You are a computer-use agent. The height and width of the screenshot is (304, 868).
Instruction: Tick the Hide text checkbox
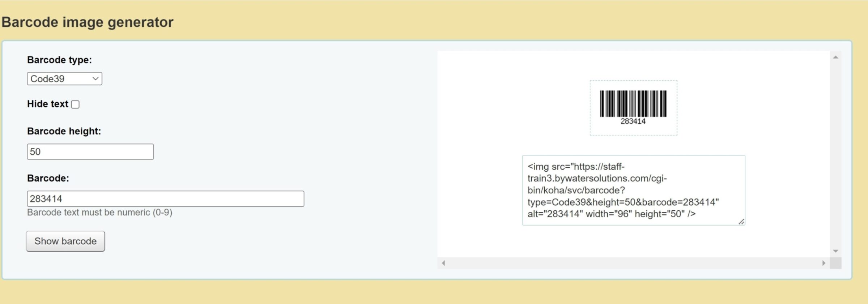(75, 104)
